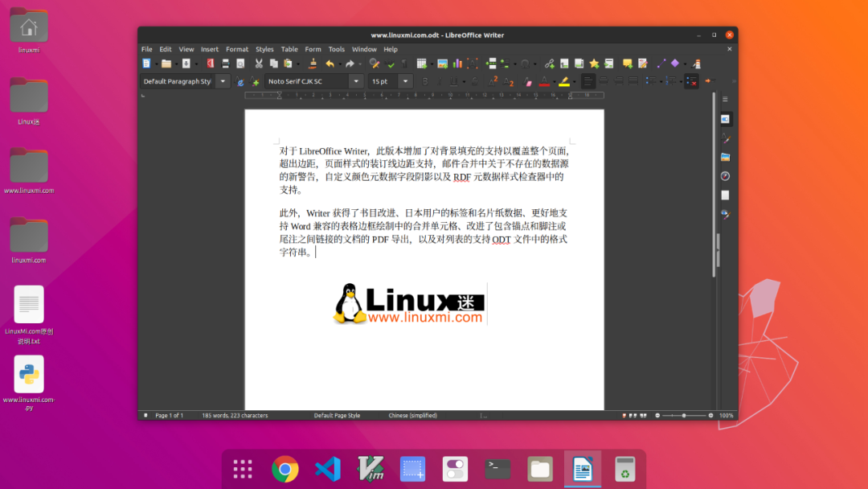The image size is (868, 489).
Task: Insert a text box
Action: [x=473, y=64]
